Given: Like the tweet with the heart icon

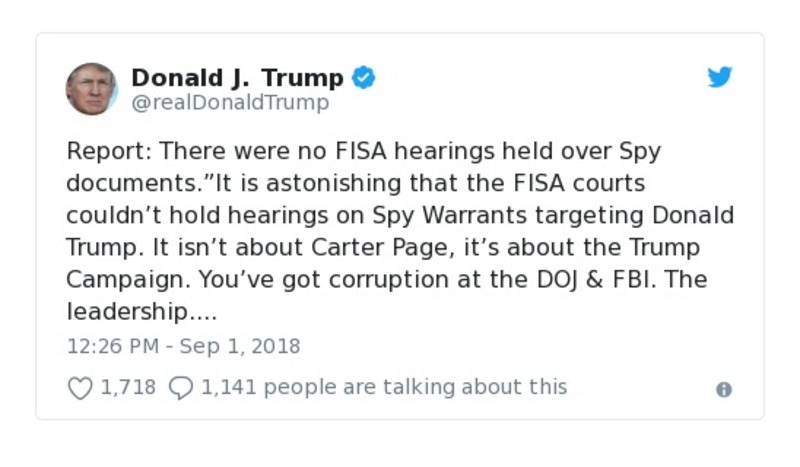Looking at the screenshot, I should (80, 388).
